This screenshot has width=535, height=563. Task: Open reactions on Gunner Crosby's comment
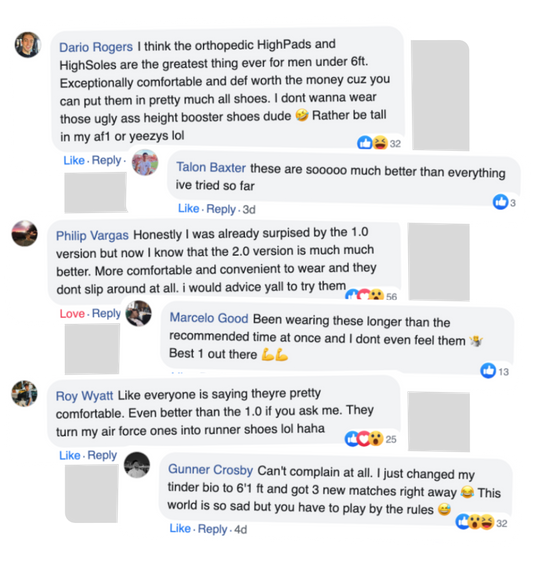tap(481, 522)
